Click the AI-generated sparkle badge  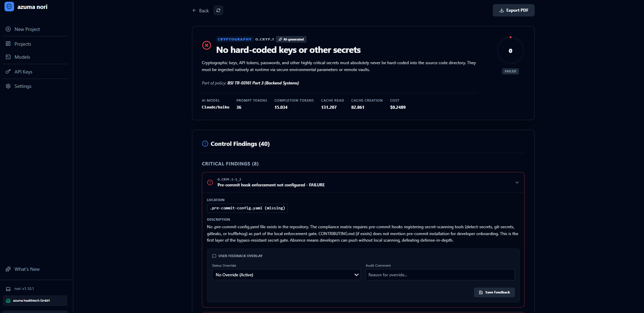pos(291,39)
